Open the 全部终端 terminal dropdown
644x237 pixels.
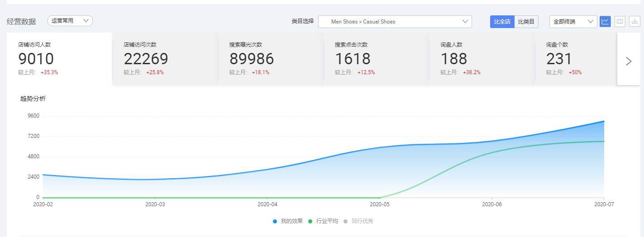point(573,22)
